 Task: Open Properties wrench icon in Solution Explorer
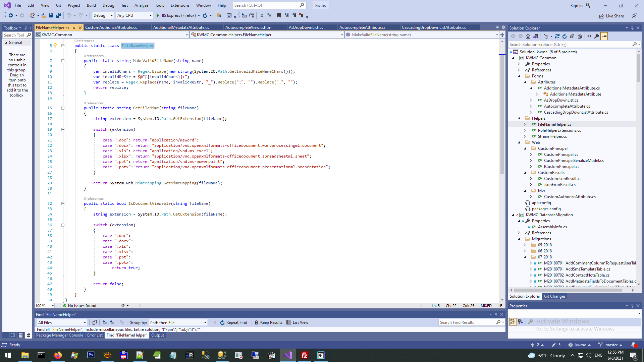pos(597,36)
